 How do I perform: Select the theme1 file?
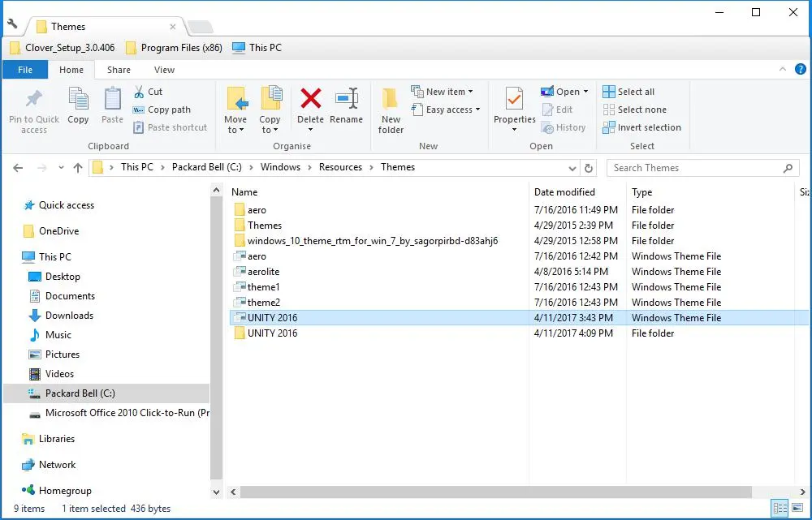pos(518,287)
